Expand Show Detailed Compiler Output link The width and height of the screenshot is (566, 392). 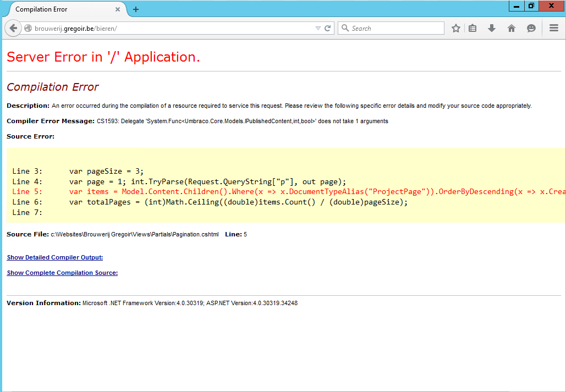55,257
